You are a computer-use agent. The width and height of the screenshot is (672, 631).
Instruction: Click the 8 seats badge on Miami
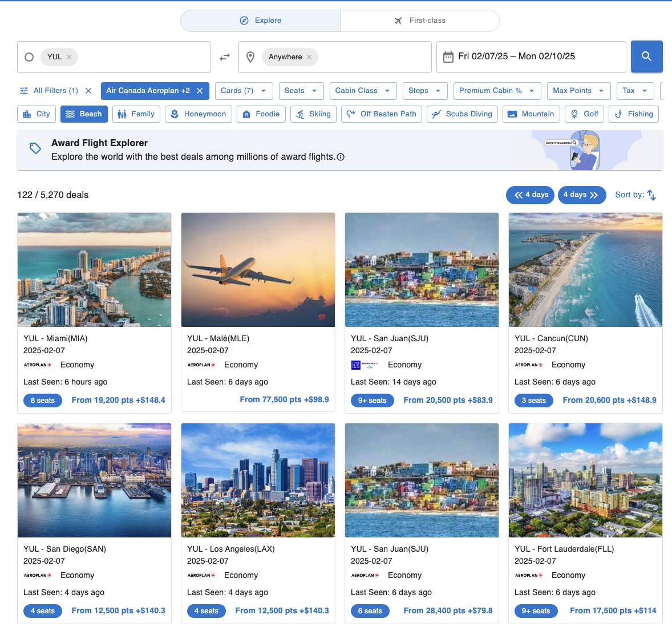click(42, 401)
